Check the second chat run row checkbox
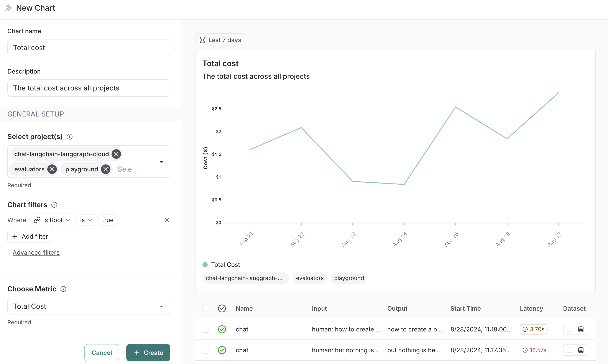 point(206,350)
